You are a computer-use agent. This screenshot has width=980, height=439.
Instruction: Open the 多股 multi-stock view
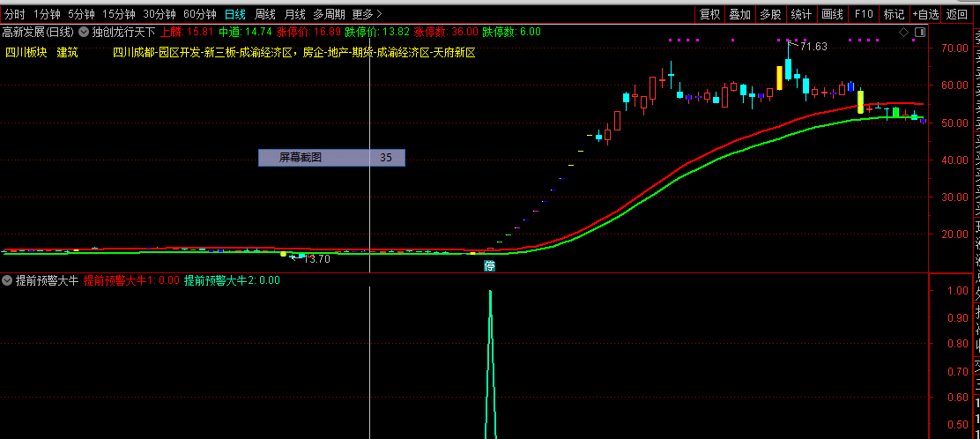[770, 14]
